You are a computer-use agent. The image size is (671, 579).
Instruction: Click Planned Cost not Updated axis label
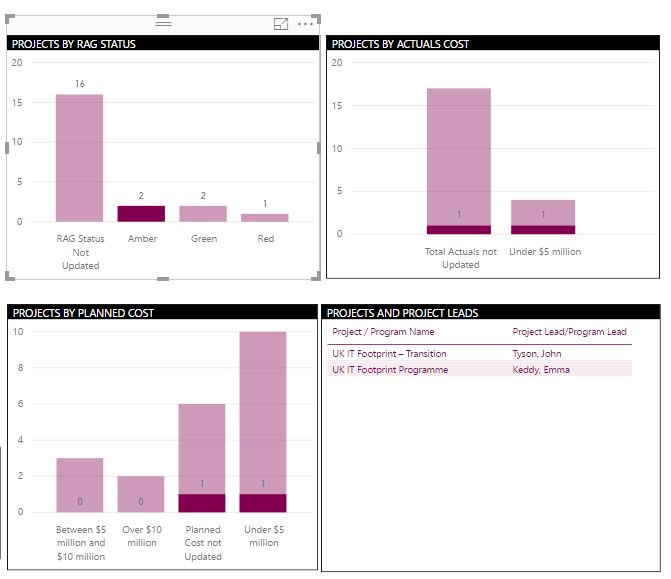[x=203, y=543]
